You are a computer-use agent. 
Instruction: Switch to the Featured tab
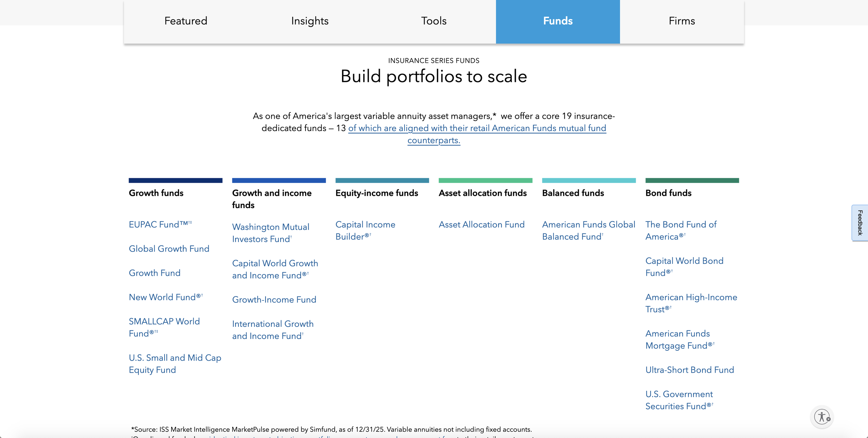(x=186, y=21)
